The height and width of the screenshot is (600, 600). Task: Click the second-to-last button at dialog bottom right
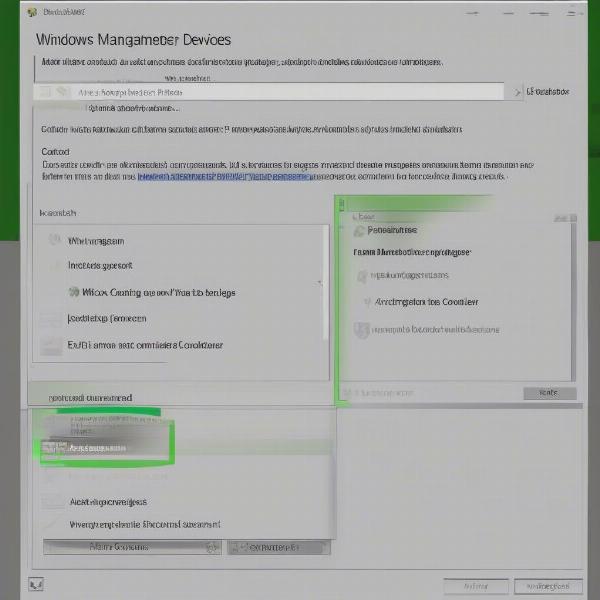coord(476,586)
